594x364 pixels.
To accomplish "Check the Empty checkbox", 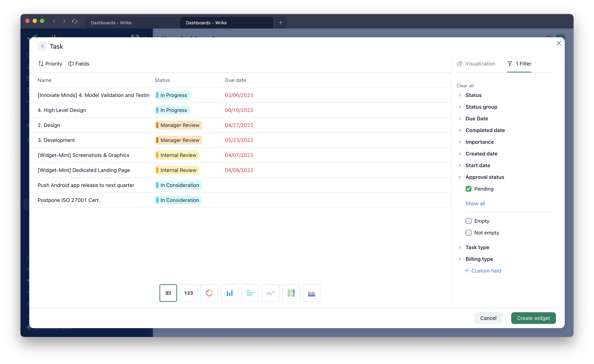I will point(468,221).
